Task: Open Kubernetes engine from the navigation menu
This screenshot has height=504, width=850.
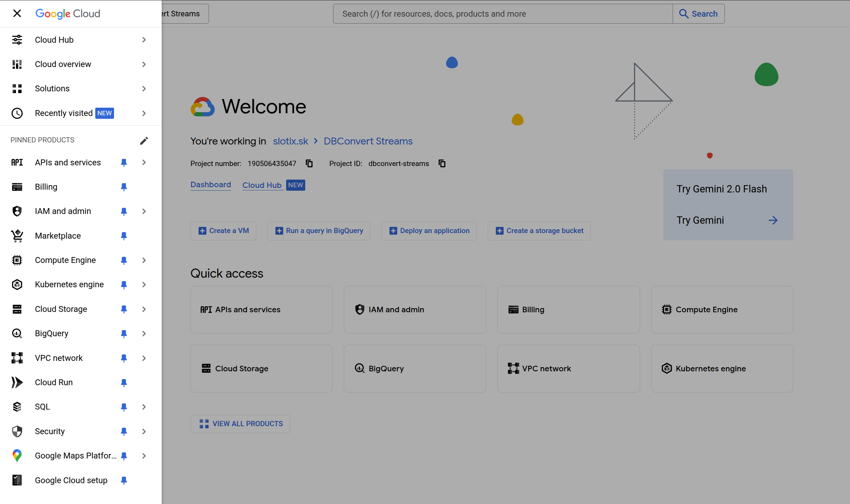Action: point(69,284)
